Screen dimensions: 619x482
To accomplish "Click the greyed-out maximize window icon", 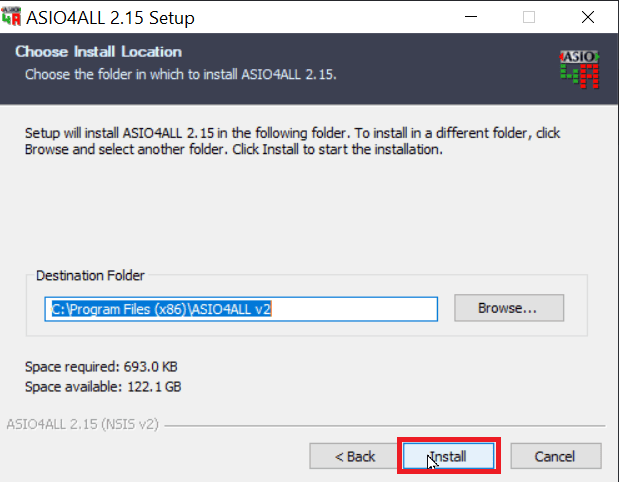I will coord(529,17).
